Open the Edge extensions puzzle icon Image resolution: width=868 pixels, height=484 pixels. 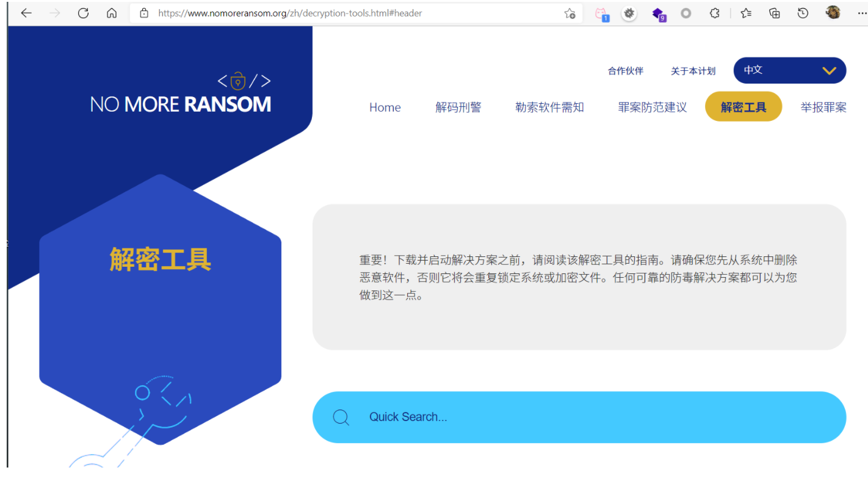pyautogui.click(x=715, y=12)
